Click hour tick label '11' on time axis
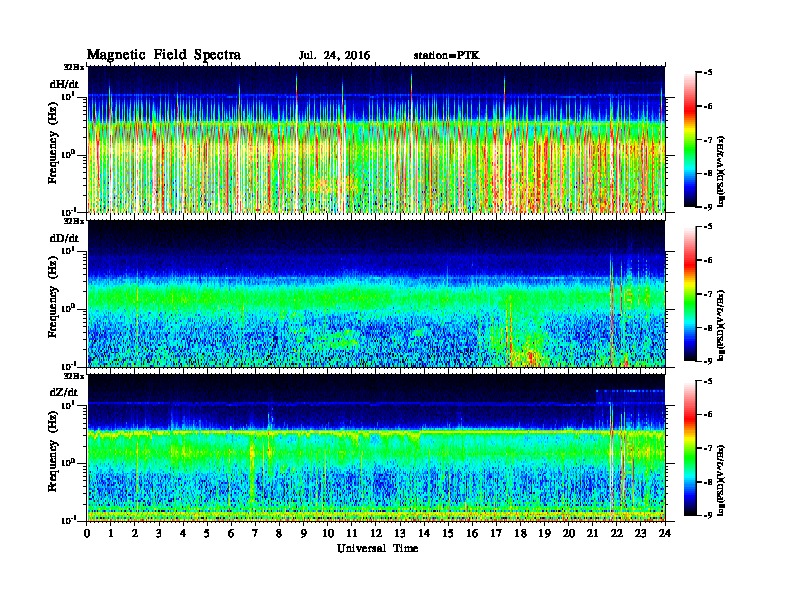The image size is (792, 612). coord(352,534)
